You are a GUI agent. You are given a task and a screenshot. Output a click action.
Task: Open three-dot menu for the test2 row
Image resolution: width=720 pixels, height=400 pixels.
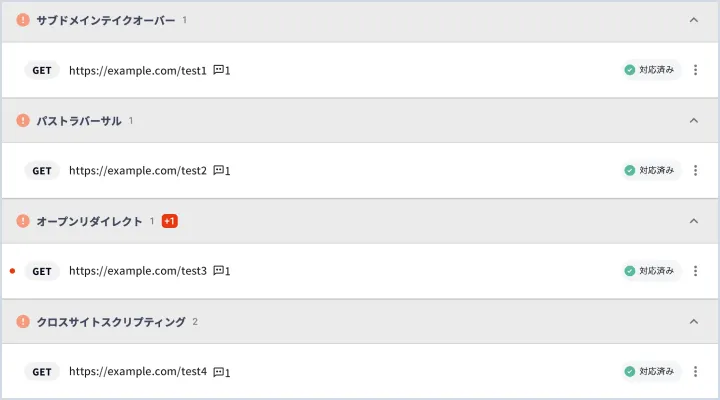[x=695, y=170]
